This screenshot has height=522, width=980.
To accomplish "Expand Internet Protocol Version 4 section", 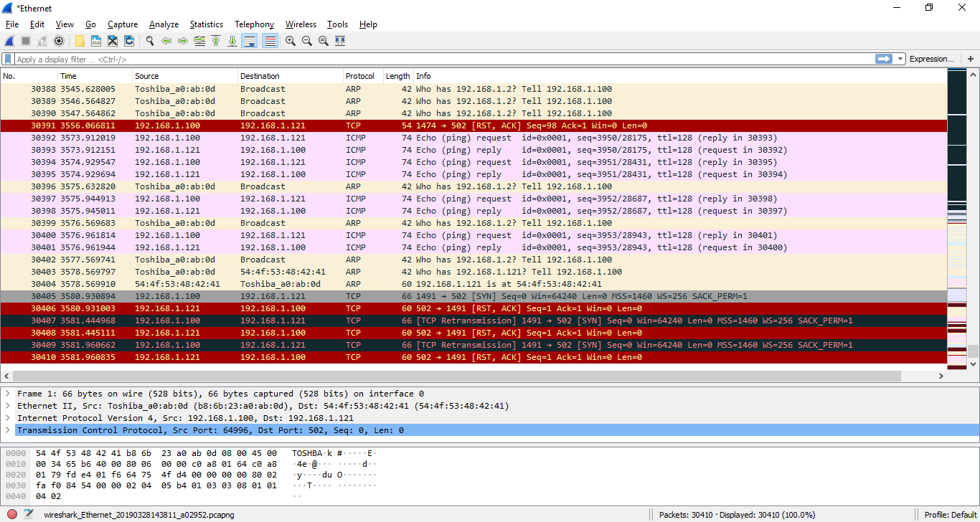I will pos(7,418).
